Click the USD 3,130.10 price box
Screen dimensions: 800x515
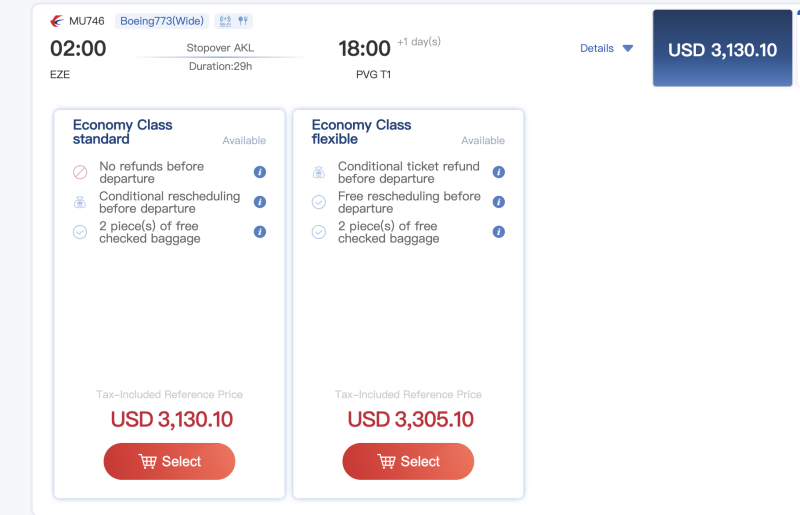(722, 49)
